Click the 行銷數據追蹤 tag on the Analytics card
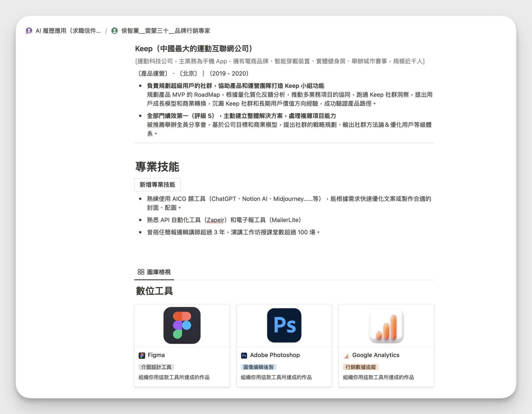The image size is (532, 414). 360,367
